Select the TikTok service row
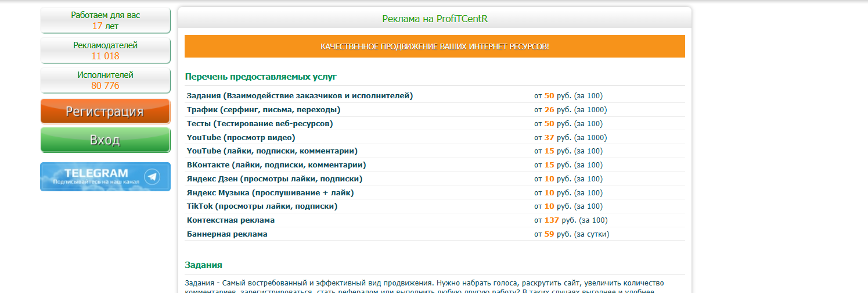The width and height of the screenshot is (868, 293). pos(435,206)
